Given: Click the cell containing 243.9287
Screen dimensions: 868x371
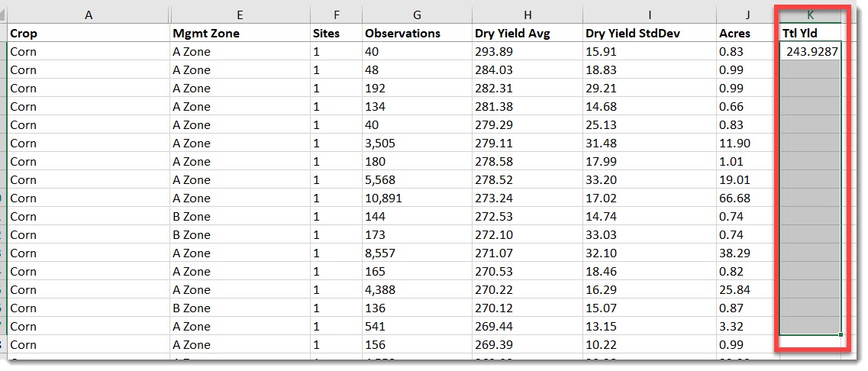Looking at the screenshot, I should (x=810, y=51).
